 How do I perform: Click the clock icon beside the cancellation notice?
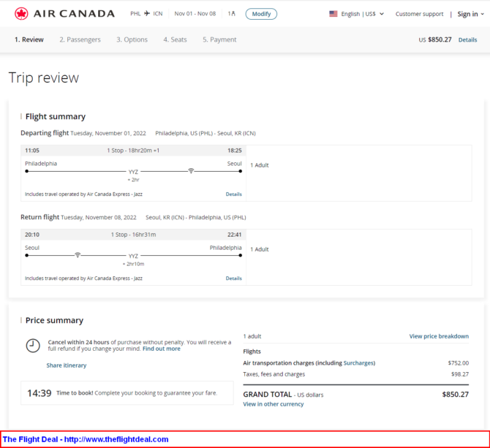[x=33, y=346]
